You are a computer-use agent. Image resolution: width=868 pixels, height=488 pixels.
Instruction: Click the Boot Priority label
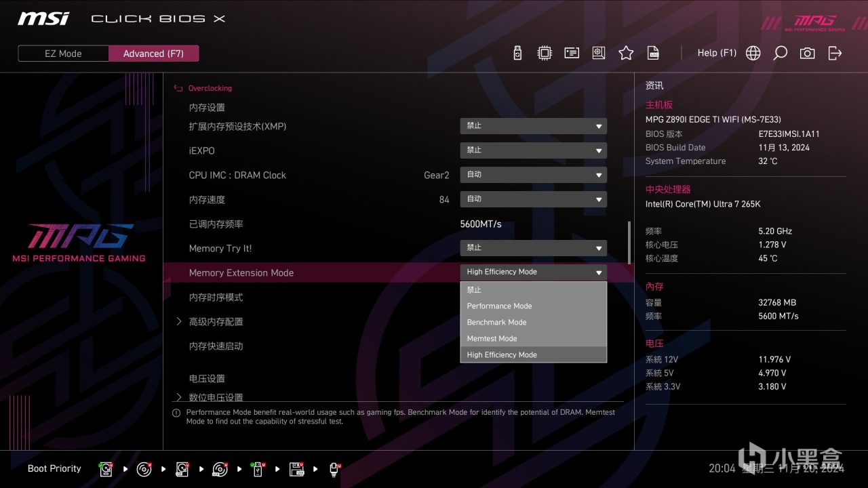[x=54, y=468]
